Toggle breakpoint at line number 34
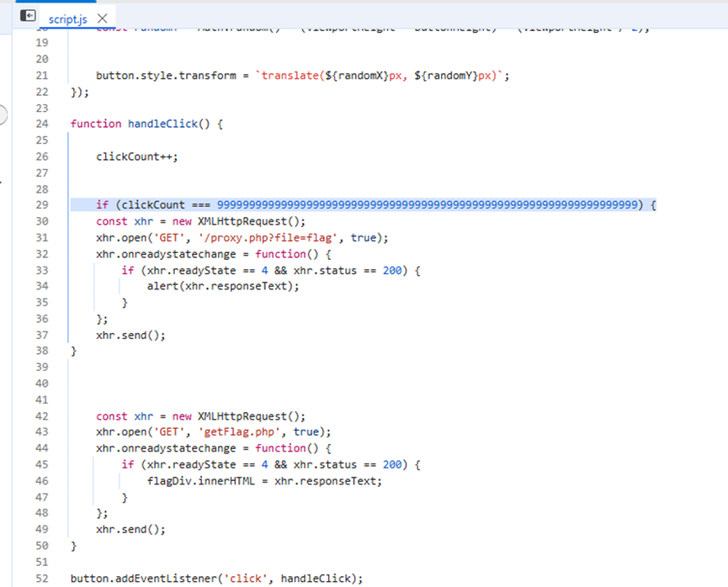 coord(42,286)
